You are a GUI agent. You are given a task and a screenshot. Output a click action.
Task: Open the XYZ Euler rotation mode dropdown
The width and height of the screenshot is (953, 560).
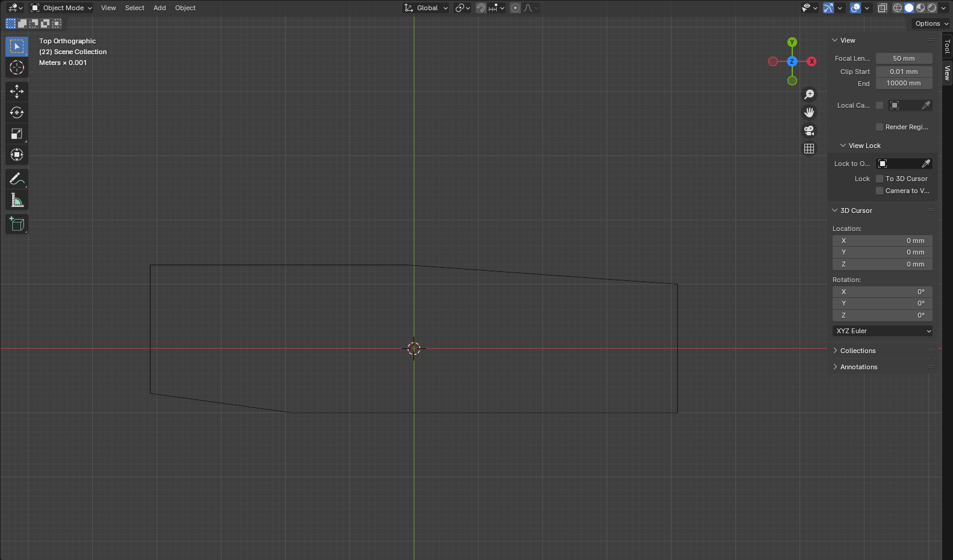coord(883,331)
